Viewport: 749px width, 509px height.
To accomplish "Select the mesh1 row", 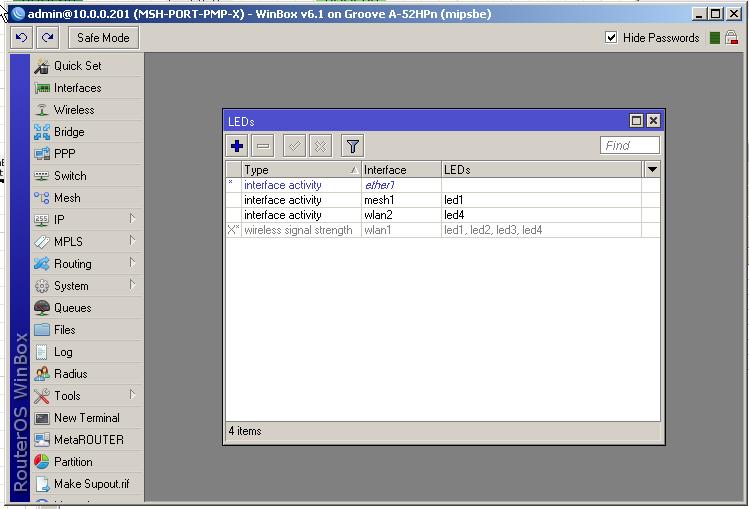I will pyautogui.click(x=443, y=200).
